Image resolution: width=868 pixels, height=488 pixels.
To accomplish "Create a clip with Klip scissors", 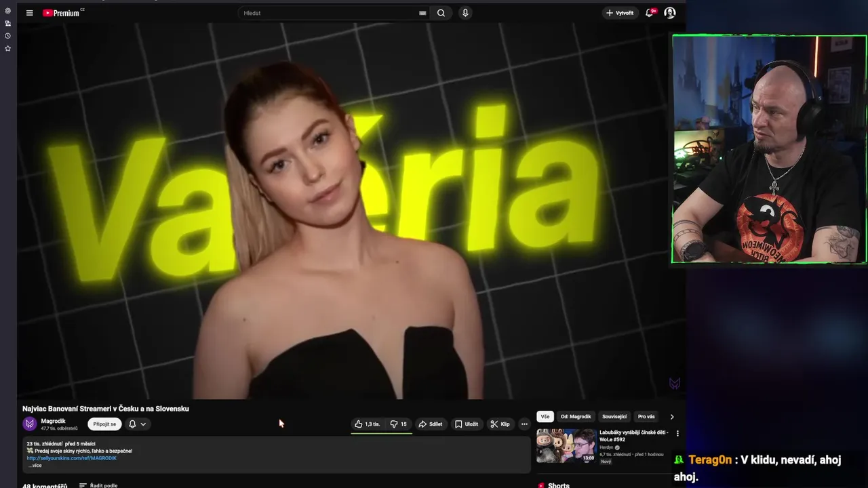I will click(500, 424).
